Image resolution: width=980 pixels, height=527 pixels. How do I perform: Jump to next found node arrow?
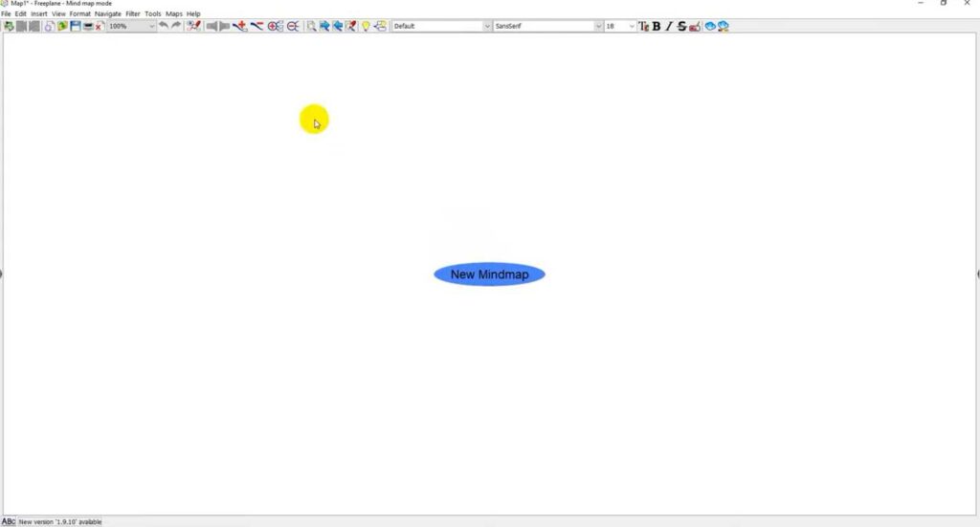tap(324, 26)
